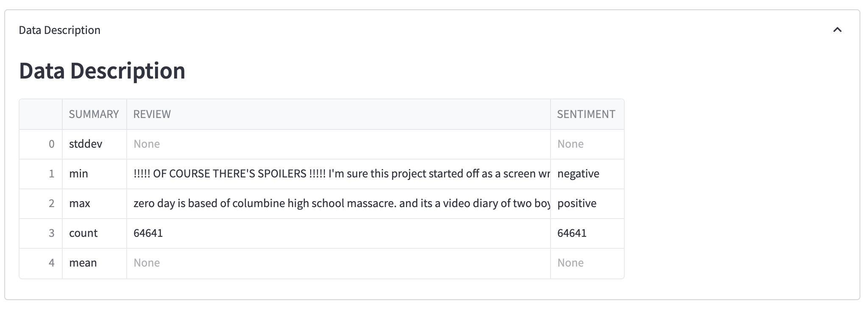
Task: Sort by the SUMMARY column header
Action: (94, 114)
